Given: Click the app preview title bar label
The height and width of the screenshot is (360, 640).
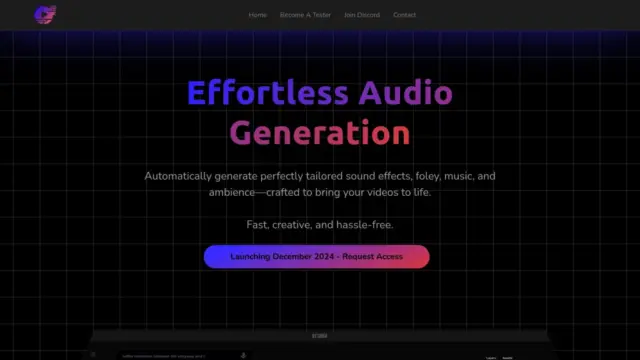Looking at the screenshot, I should [320, 336].
